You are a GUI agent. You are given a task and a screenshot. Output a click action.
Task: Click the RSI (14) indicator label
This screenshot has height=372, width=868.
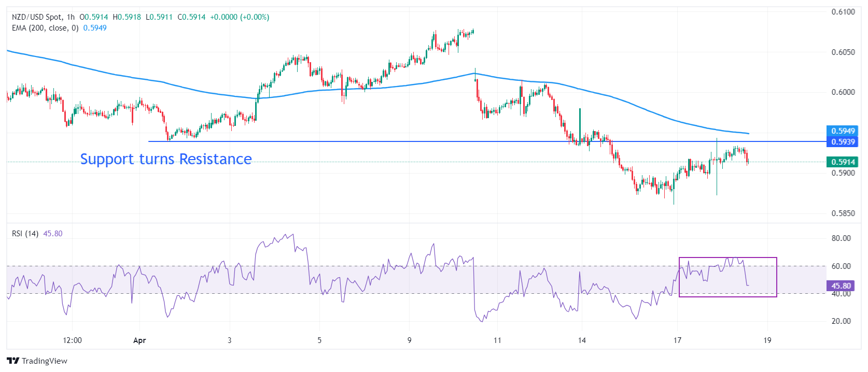click(x=25, y=234)
